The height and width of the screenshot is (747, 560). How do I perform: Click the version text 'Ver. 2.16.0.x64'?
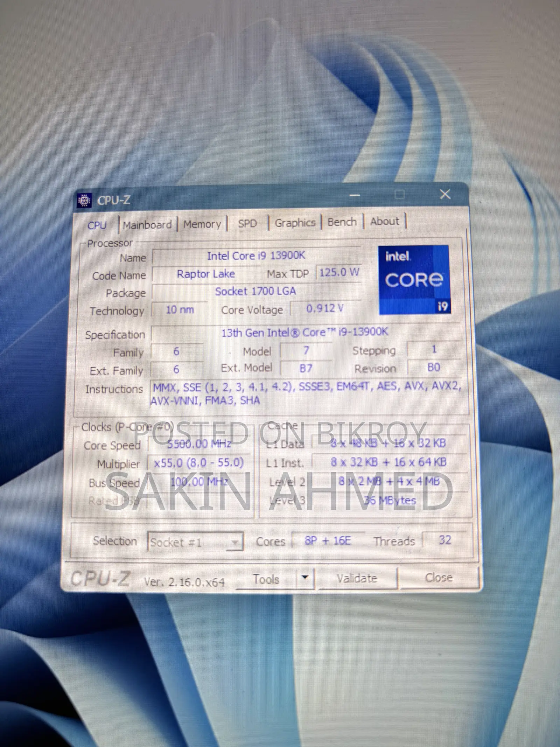coord(184,582)
